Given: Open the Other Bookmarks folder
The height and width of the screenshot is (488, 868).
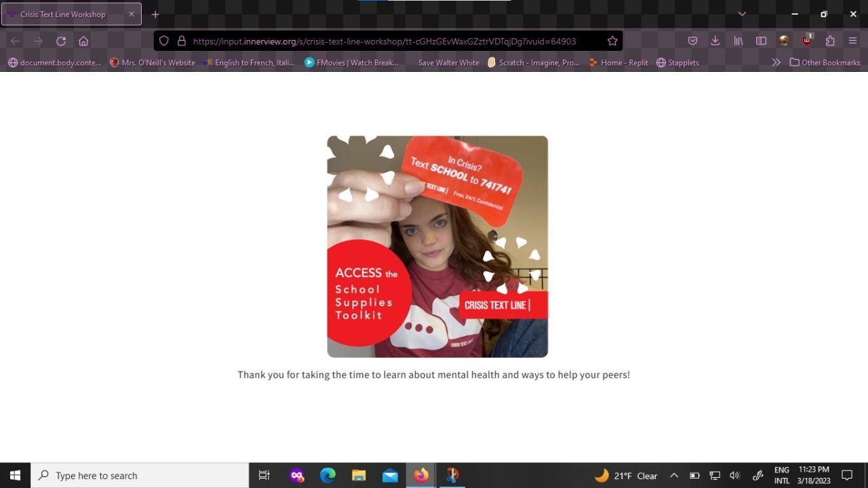Looking at the screenshot, I should tap(825, 62).
